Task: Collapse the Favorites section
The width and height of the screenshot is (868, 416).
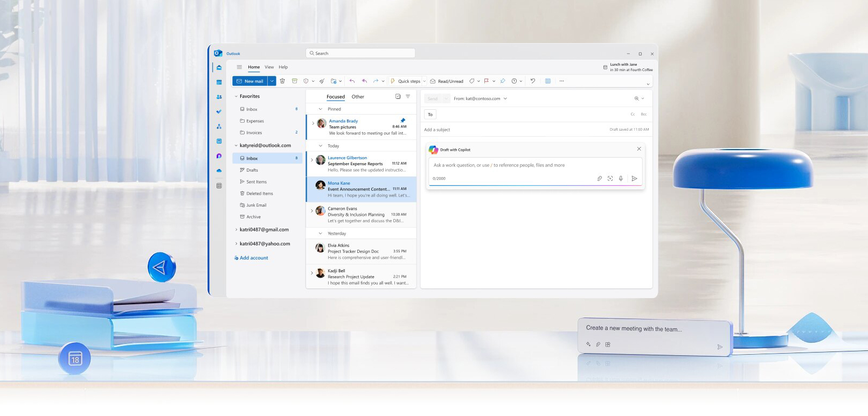Action: (x=236, y=96)
